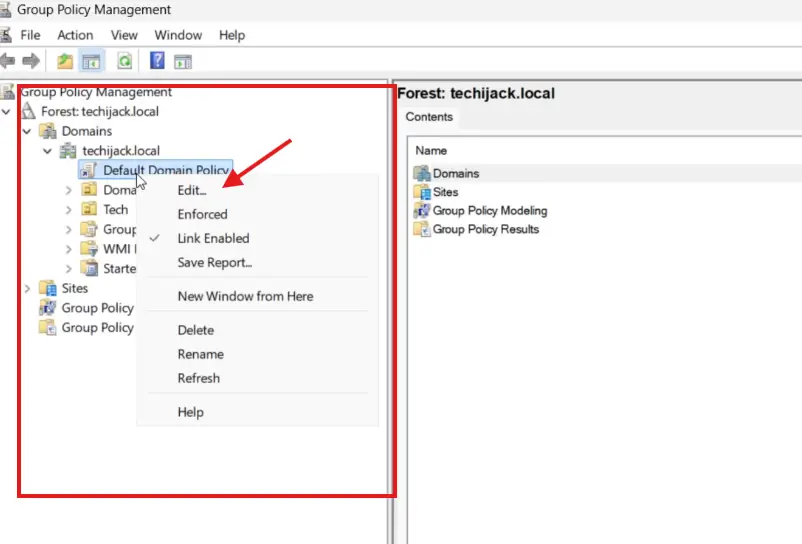
Task: Expand the Tech organizational unit node
Action: tap(68, 210)
